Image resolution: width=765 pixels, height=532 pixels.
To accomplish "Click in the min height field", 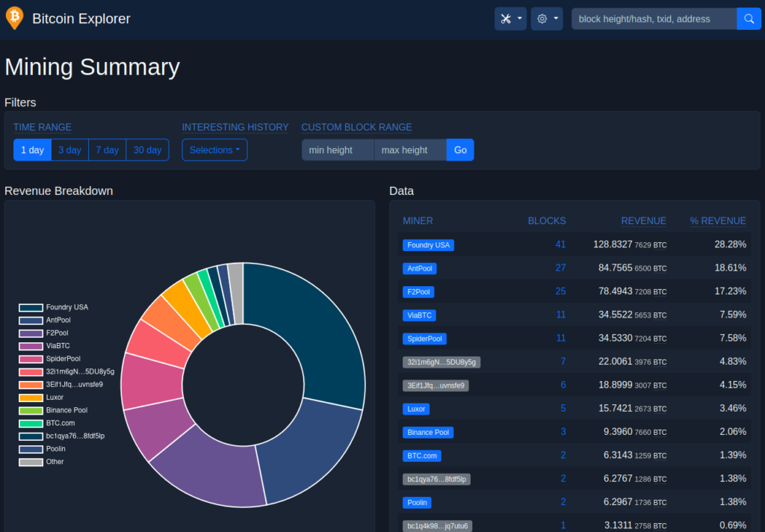I will 338,150.
